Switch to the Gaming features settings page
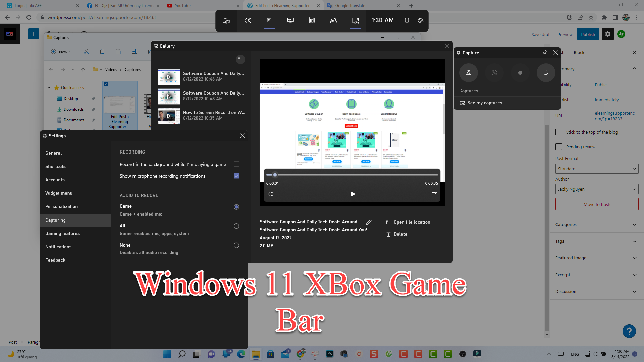Viewport: 644px width, 362px height. tap(62, 233)
